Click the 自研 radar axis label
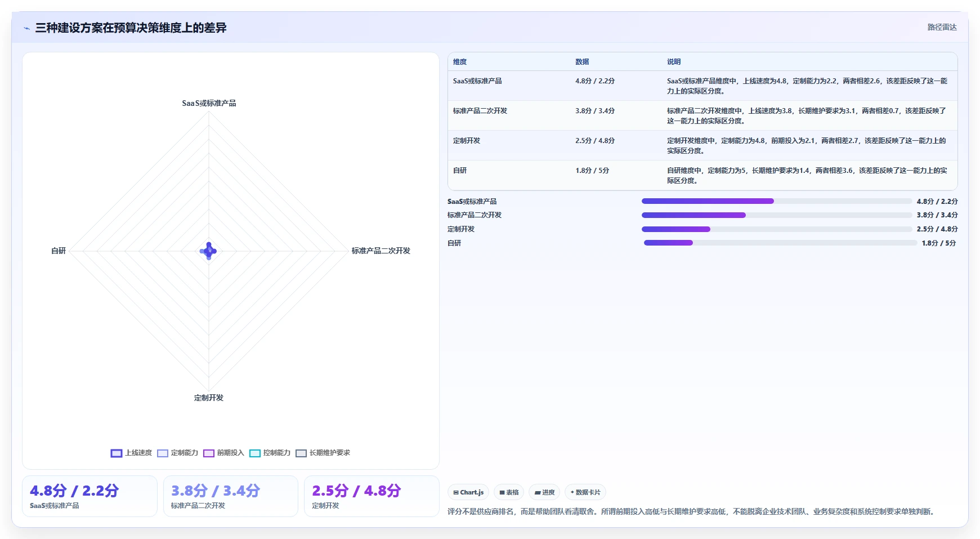 tap(59, 251)
